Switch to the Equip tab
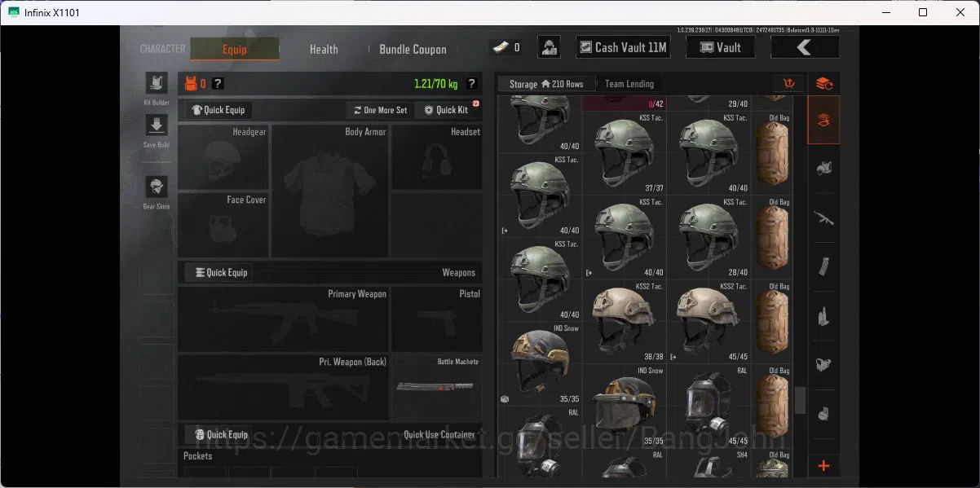Viewport: 980px width, 488px height. (235, 49)
